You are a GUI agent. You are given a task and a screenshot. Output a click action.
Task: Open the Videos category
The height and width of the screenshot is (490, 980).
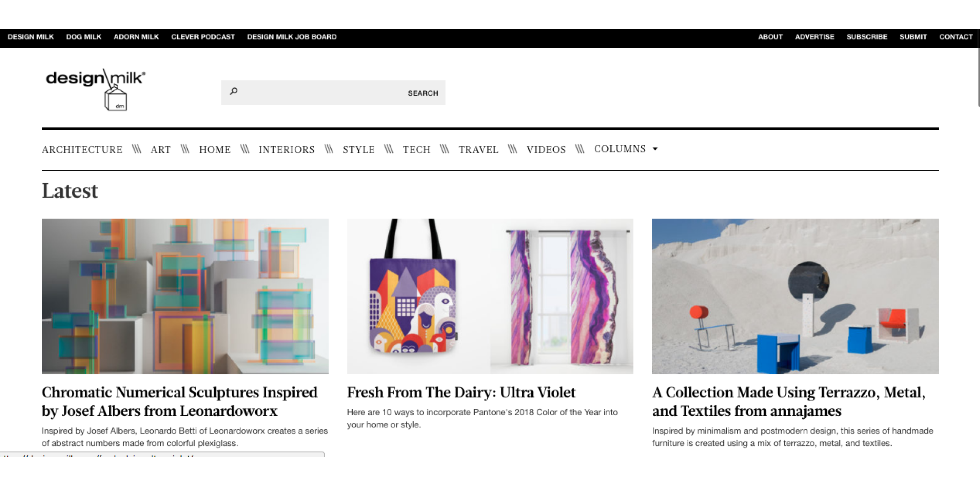[546, 149]
